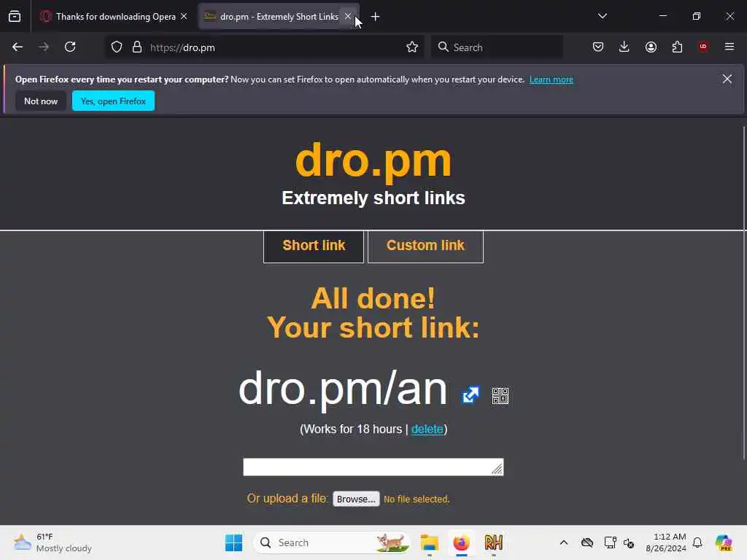
Task: Click the Not now button
Action: (x=41, y=101)
